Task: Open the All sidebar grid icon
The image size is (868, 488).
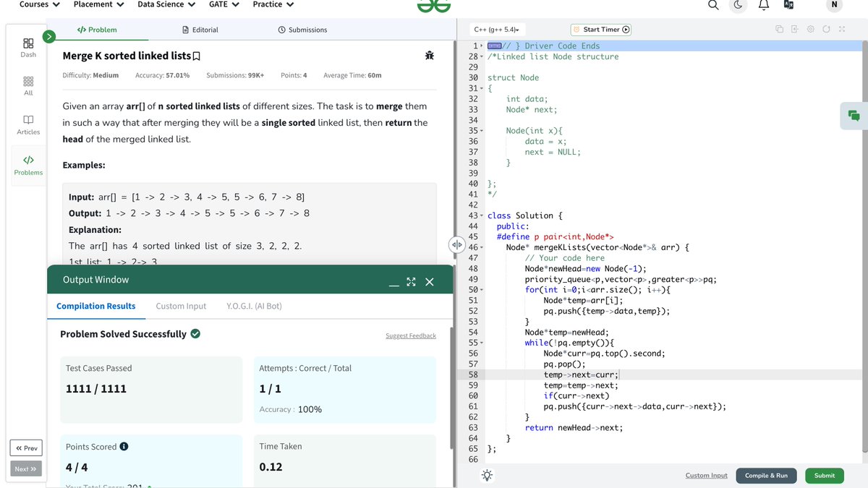Action: [28, 86]
